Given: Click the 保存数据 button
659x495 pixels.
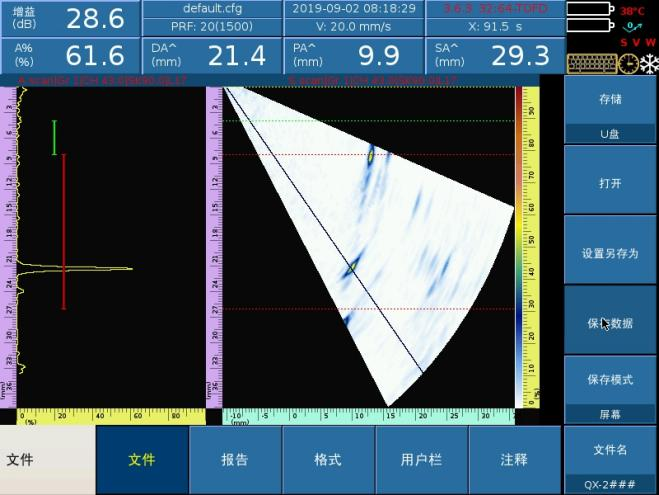Looking at the screenshot, I should coord(610,322).
